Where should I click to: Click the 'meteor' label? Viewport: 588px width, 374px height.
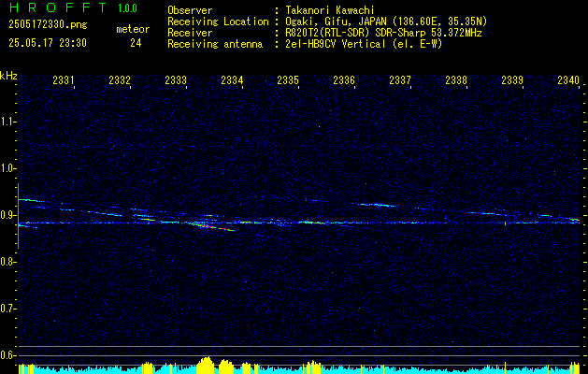[x=133, y=29]
